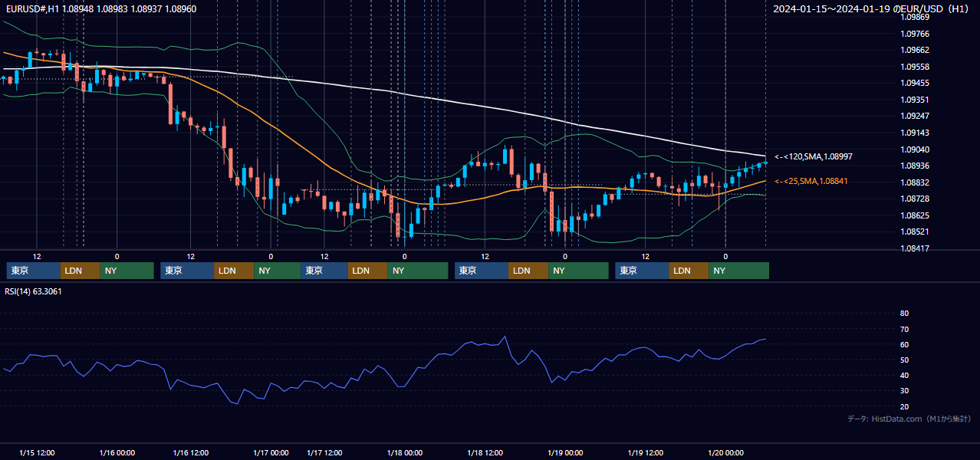Screen dimensions: 980x460
Task: Click price axis label 1.09351
Action: [915, 100]
